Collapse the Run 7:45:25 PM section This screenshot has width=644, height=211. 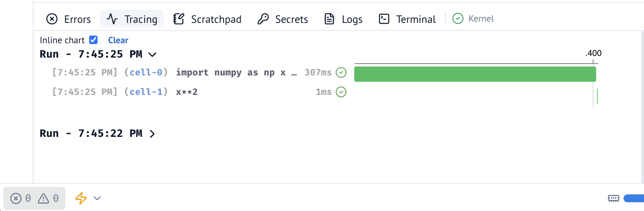(152, 54)
